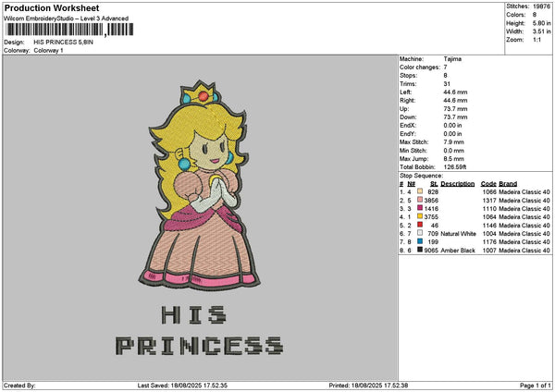This screenshot has width=555, height=392.
Task: Click the 'Code' column header
Action: pos(488,184)
